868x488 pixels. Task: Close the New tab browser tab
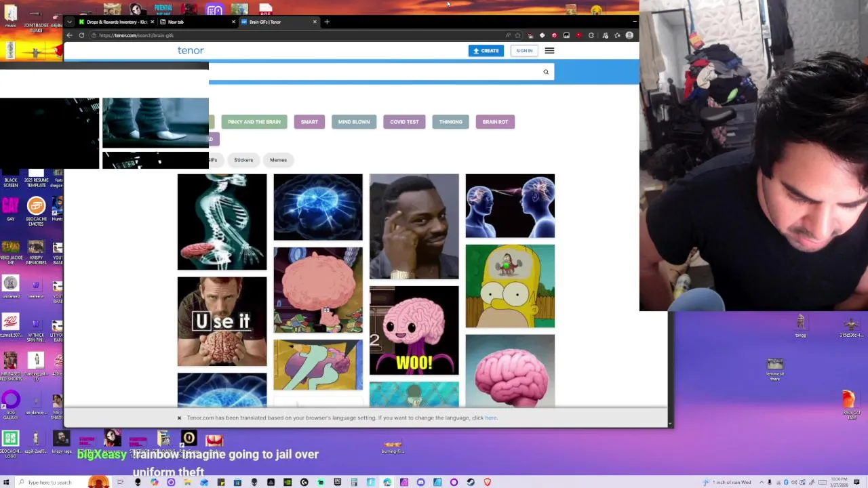tap(233, 22)
